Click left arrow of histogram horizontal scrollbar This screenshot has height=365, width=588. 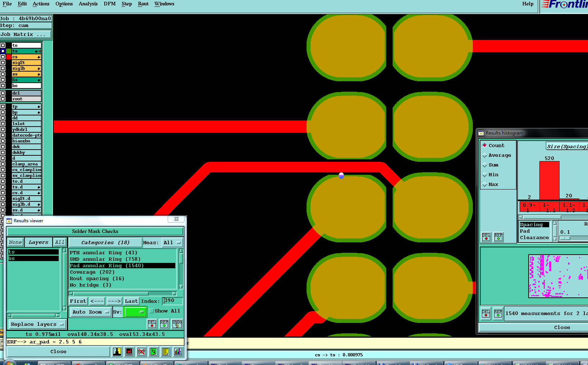(521, 217)
